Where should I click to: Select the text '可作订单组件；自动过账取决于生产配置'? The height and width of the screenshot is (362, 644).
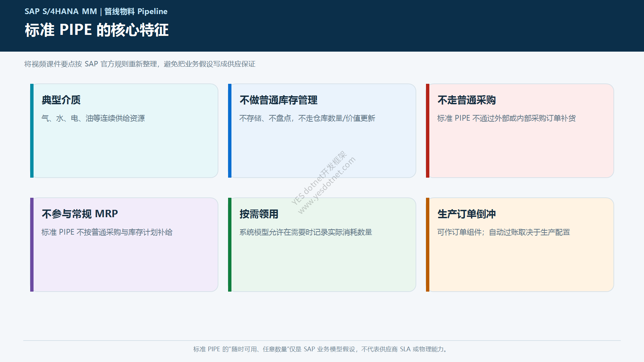(x=503, y=232)
